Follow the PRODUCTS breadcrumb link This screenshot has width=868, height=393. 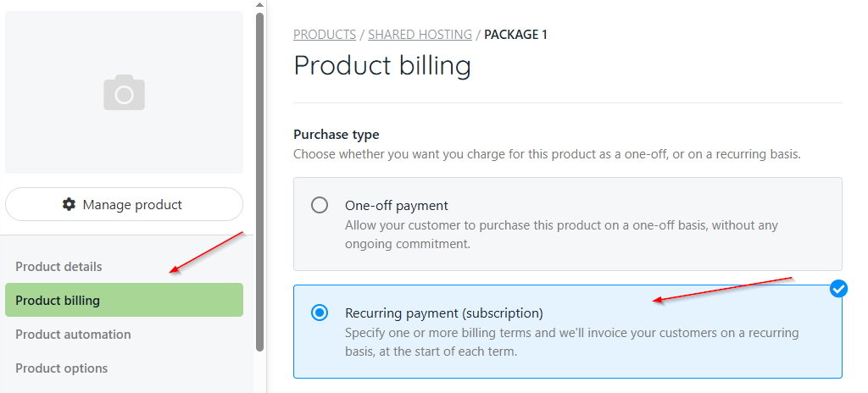tap(325, 35)
